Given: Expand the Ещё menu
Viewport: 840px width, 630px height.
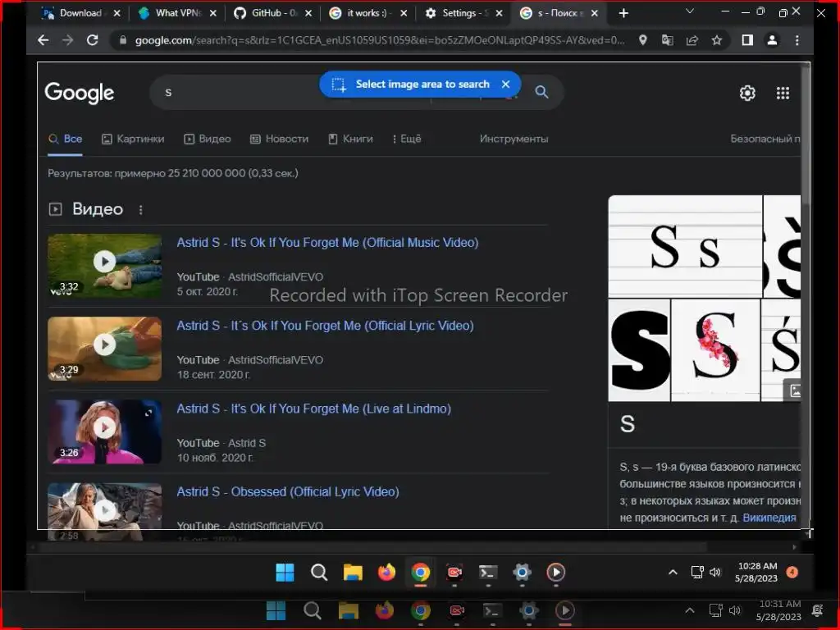Looking at the screenshot, I should [407, 139].
